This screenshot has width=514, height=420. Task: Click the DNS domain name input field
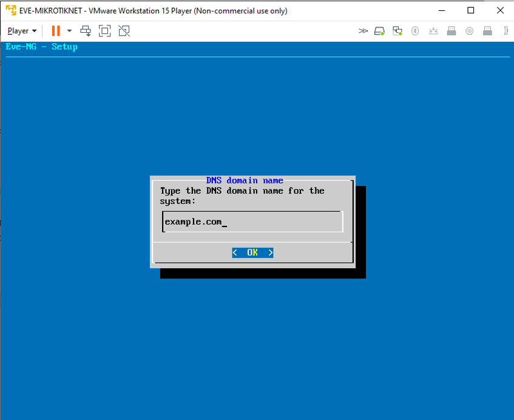tap(252, 222)
